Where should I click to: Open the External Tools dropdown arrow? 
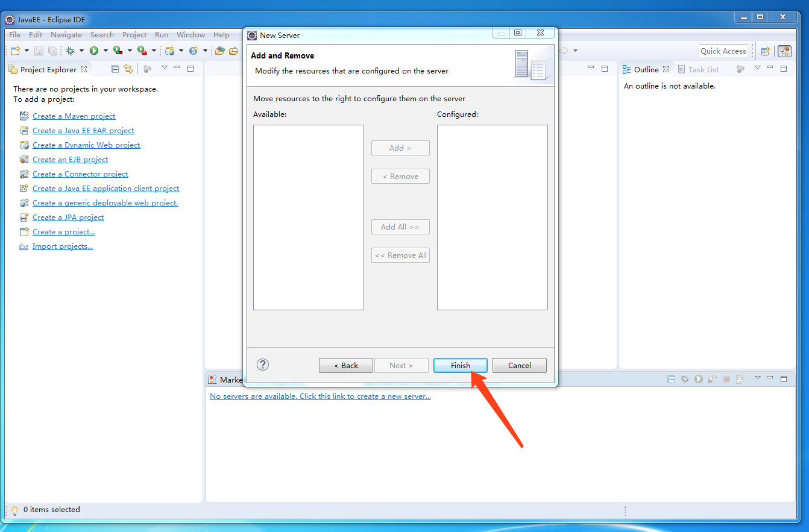point(154,51)
